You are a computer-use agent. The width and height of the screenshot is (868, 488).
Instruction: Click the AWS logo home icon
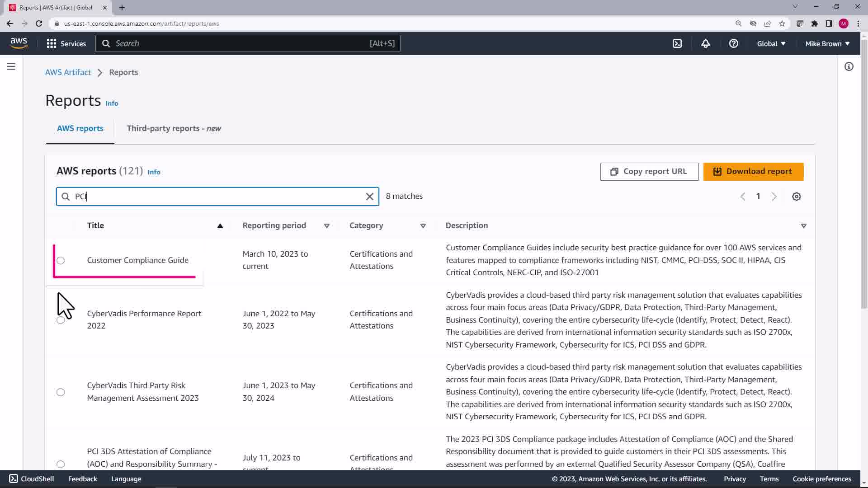(x=19, y=43)
